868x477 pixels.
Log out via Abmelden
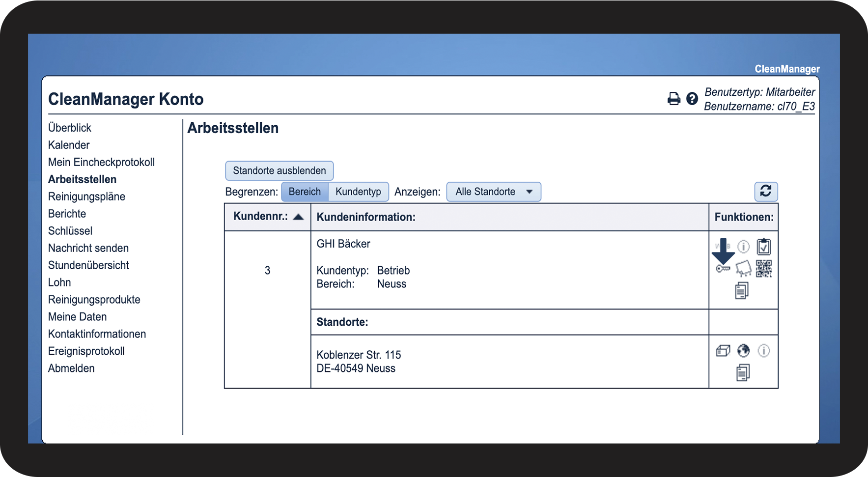pos(71,368)
